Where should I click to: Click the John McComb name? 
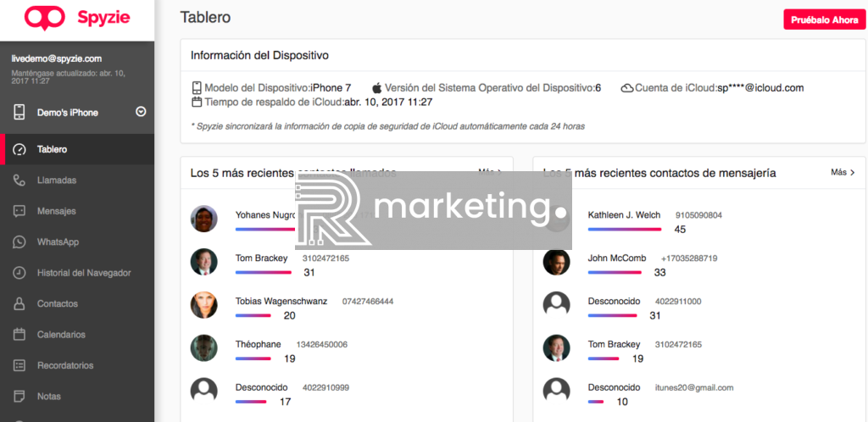pos(617,258)
